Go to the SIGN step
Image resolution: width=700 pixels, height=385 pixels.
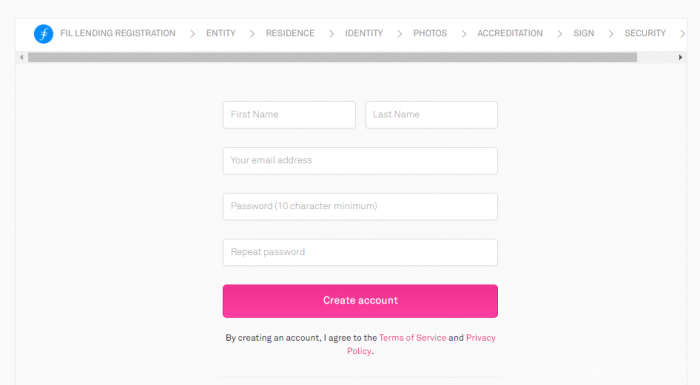pos(583,33)
